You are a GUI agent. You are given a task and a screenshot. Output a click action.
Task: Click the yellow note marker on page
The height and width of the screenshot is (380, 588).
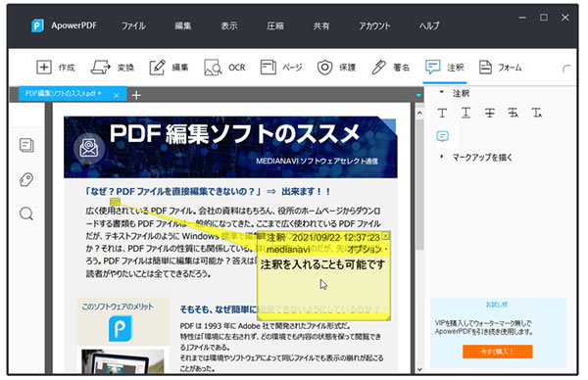[x=115, y=202]
